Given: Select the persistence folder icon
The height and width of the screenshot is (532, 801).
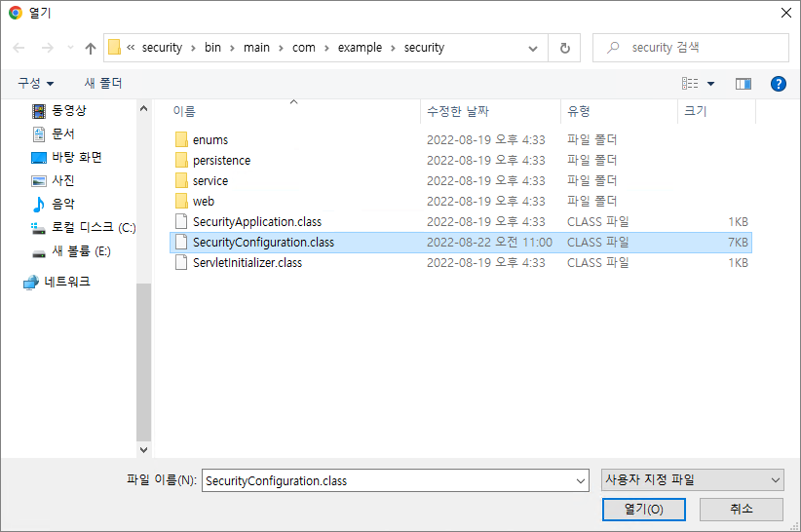Looking at the screenshot, I should pyautogui.click(x=181, y=160).
